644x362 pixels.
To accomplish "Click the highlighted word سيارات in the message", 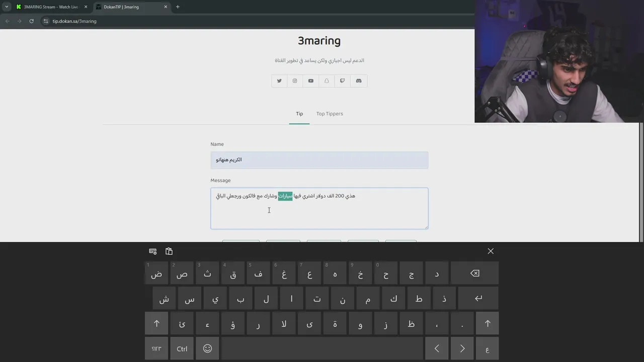I will click(285, 196).
